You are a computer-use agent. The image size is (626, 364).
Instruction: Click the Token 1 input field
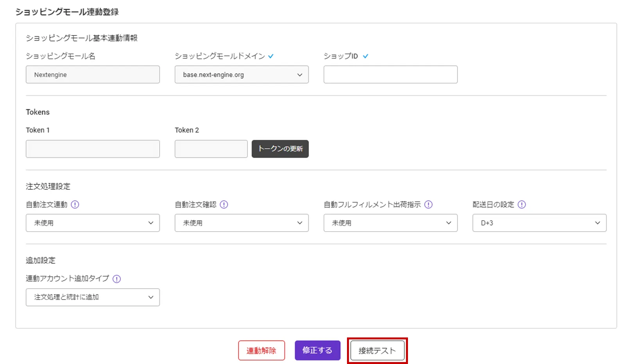point(93,149)
